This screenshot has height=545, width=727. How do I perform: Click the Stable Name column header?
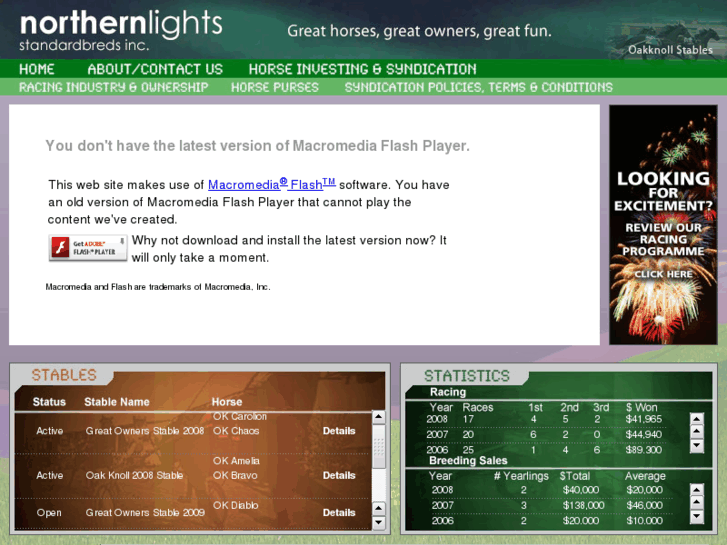click(x=117, y=402)
